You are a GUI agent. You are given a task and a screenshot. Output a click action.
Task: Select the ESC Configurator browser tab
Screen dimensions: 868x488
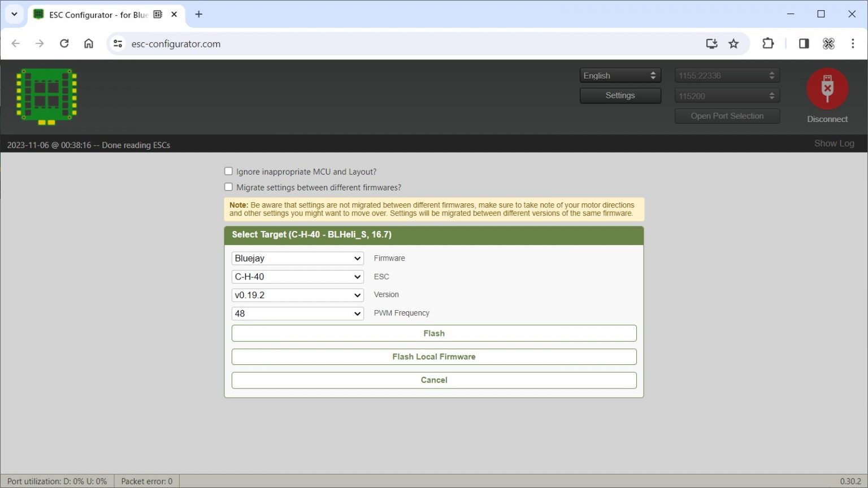click(x=106, y=15)
